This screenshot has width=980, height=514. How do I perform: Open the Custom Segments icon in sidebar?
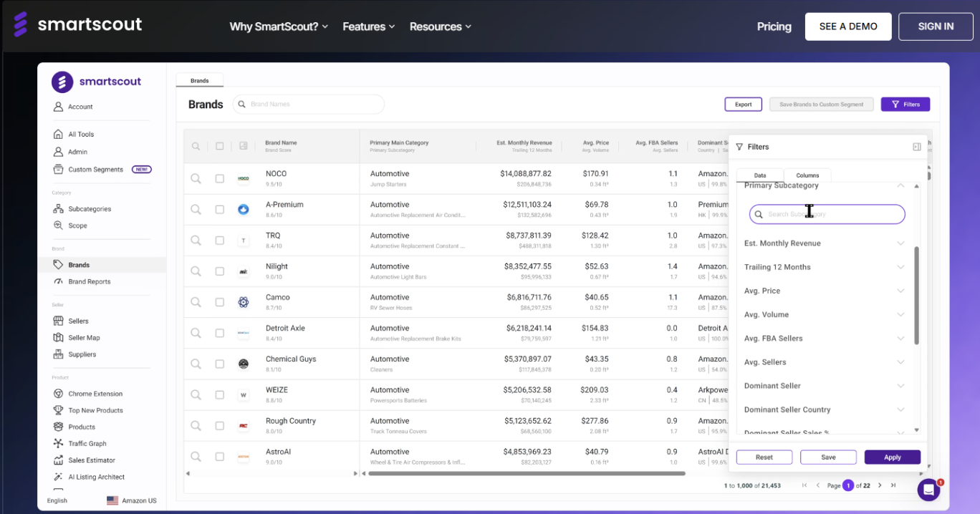tap(59, 170)
